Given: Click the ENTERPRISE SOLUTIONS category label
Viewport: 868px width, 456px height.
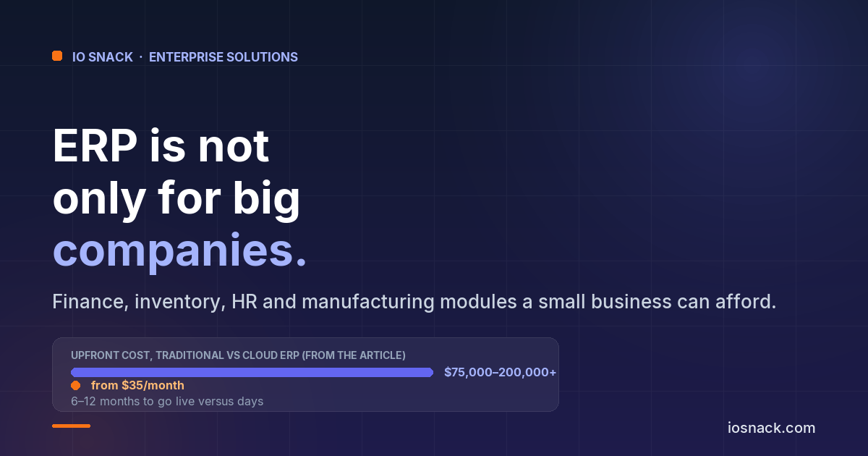Looking at the screenshot, I should tap(224, 57).
